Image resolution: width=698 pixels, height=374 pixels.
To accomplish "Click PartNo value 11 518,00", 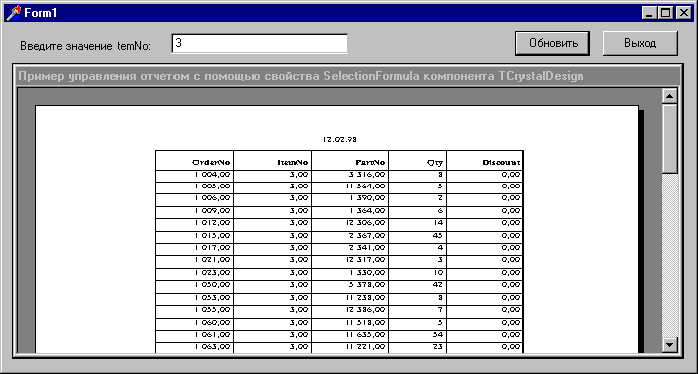I will (x=366, y=322).
